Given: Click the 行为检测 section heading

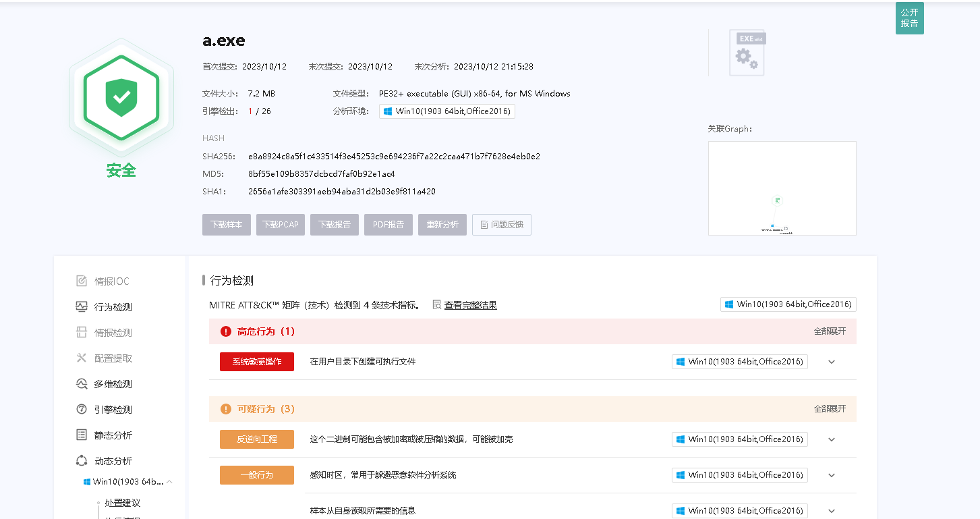Looking at the screenshot, I should tap(232, 281).
